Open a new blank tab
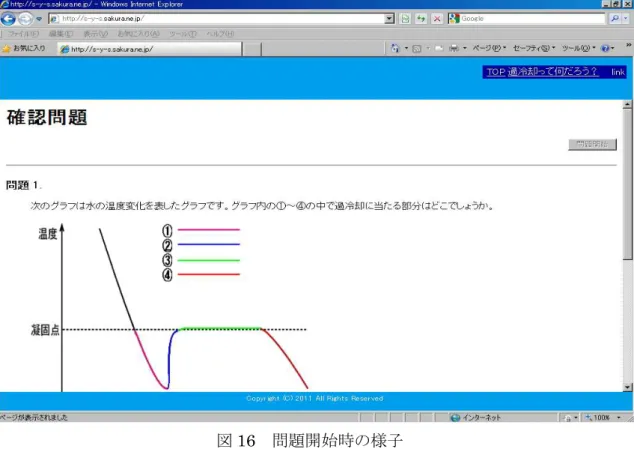This screenshot has width=634, height=452. pos(252,49)
